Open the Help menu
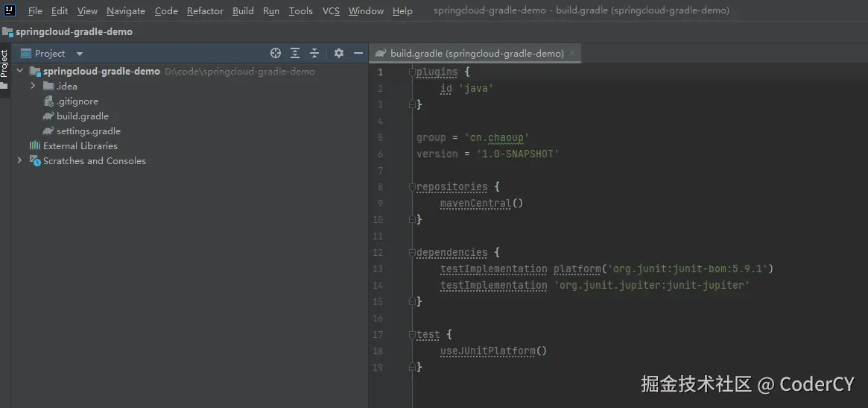Screen dimensions: 868x408 point(402,10)
